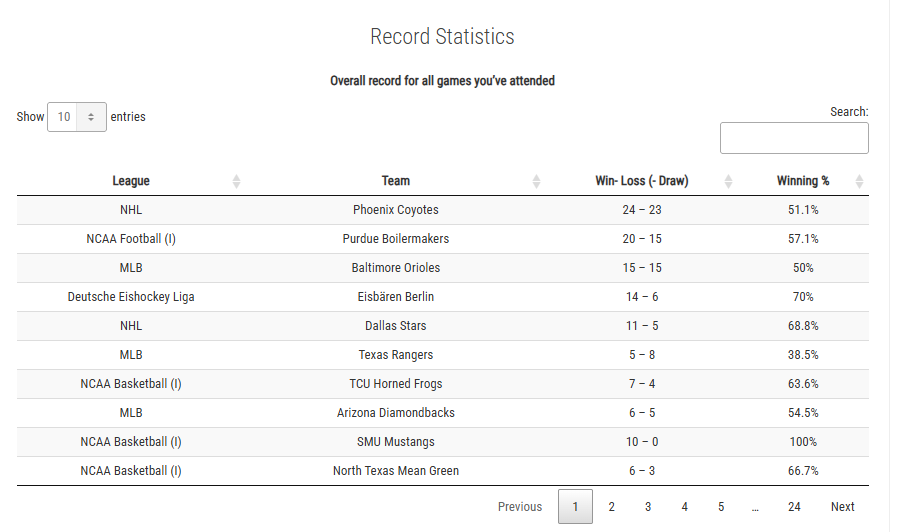908x532 pixels.
Task: Click the Team column header
Action: click(x=396, y=181)
